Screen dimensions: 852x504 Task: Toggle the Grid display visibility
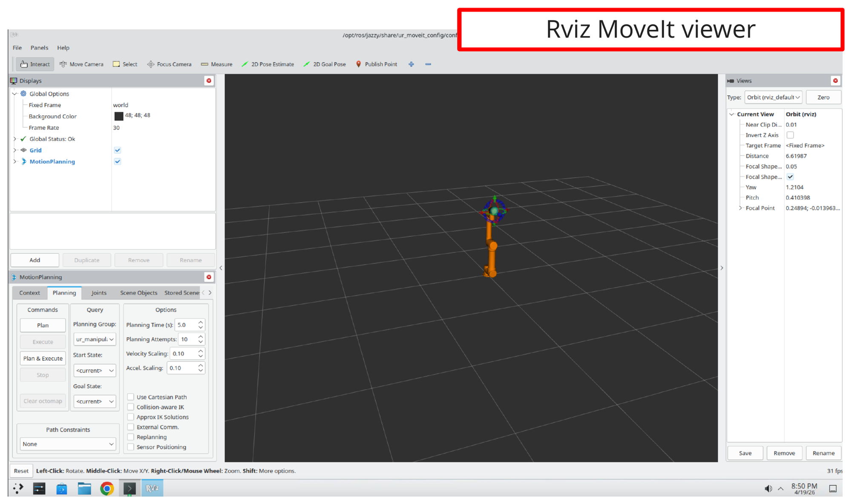coord(118,150)
